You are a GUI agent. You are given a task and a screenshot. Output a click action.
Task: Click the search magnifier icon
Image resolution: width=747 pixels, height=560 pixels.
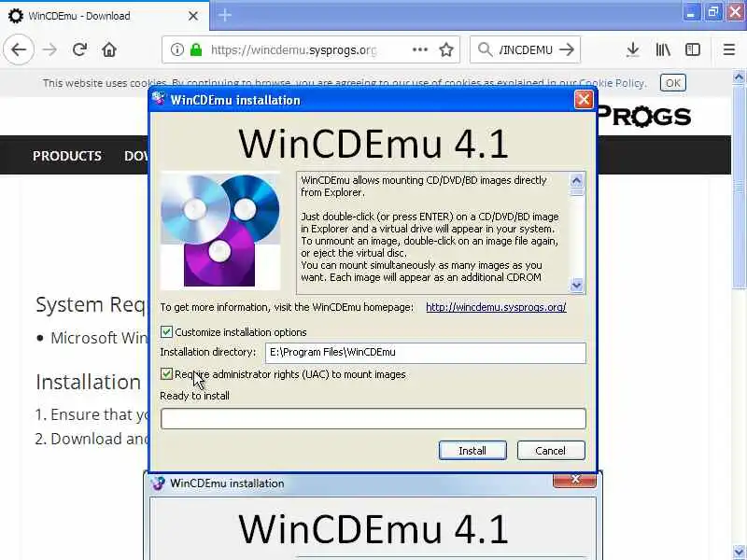[x=485, y=49]
